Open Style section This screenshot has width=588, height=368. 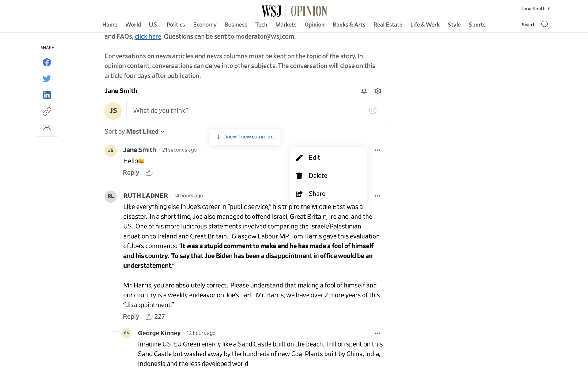point(454,25)
